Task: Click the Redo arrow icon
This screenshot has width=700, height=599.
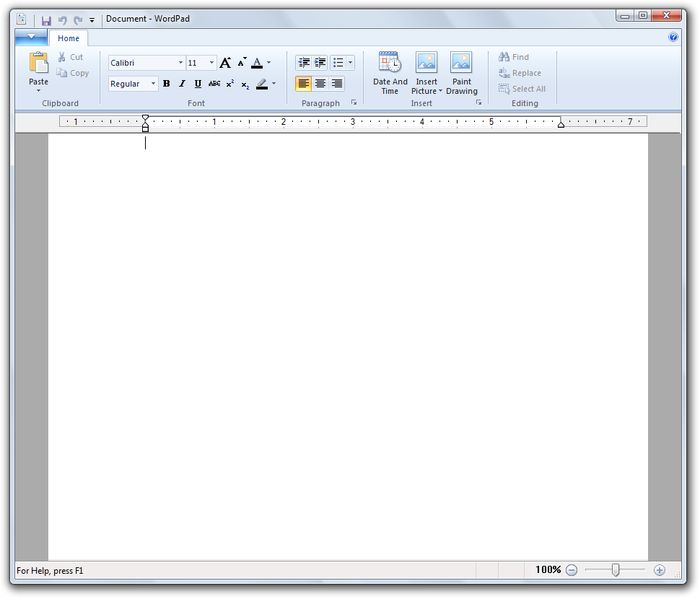Action: tap(78, 20)
